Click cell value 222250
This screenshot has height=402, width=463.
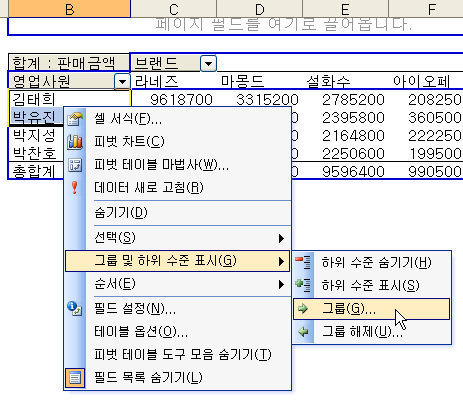435,135
